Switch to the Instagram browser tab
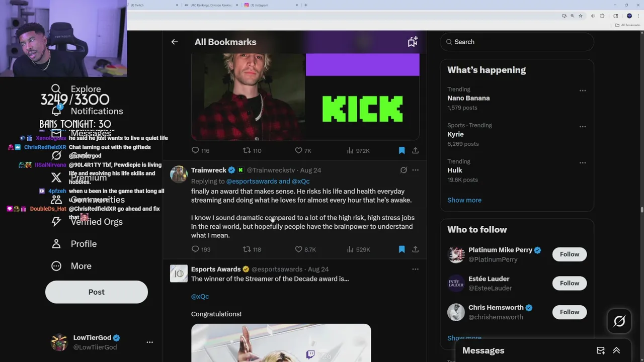The image size is (644, 362). (270, 5)
